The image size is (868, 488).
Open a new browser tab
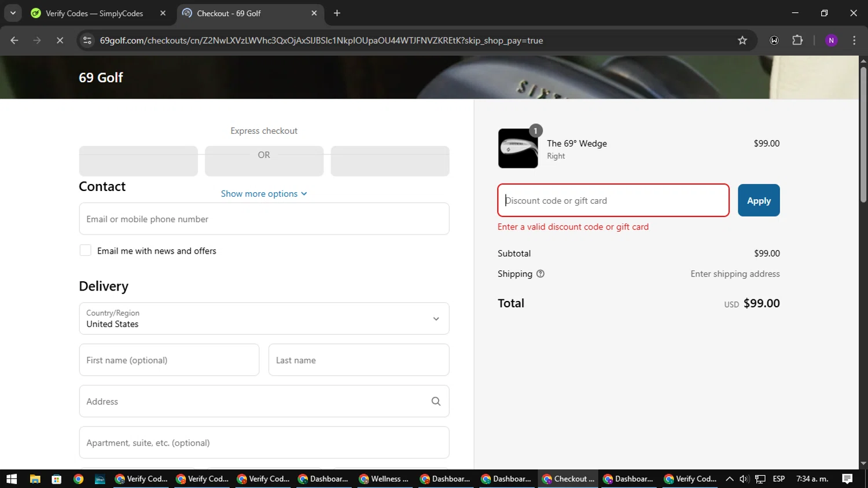[x=337, y=13]
